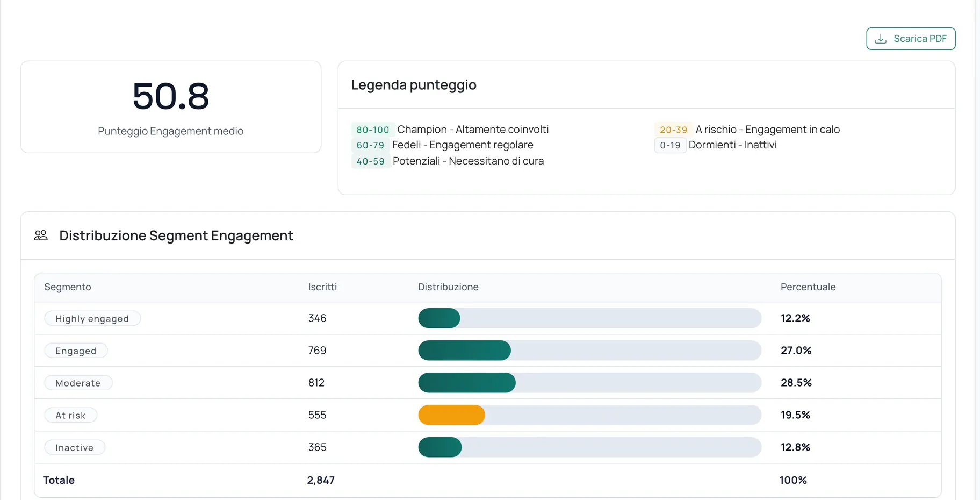The image size is (980, 500).
Task: Click the Distribuzione Segment Engagement heading
Action: point(176,235)
